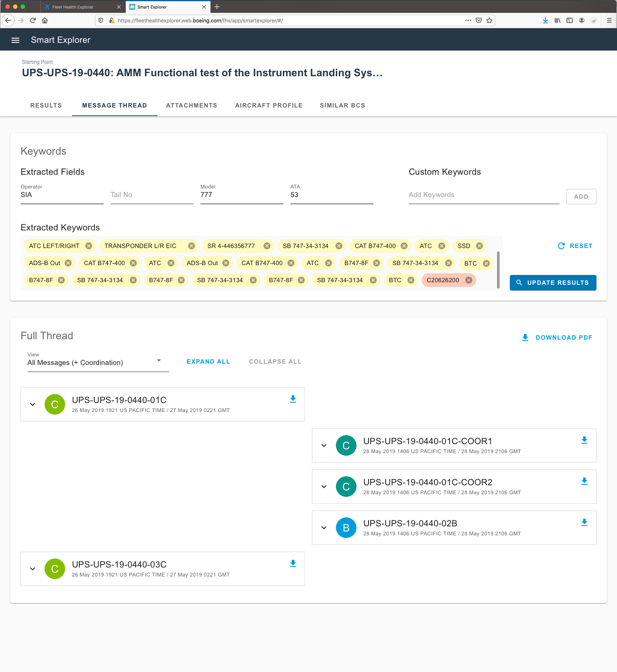Delete the SSD keyword chip
Image resolution: width=617 pixels, height=672 pixels.
[479, 246]
